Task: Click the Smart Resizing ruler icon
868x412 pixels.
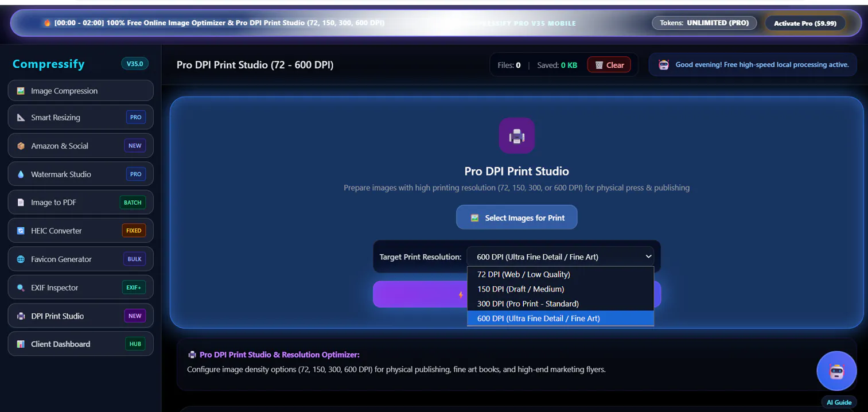Action: 21,118
